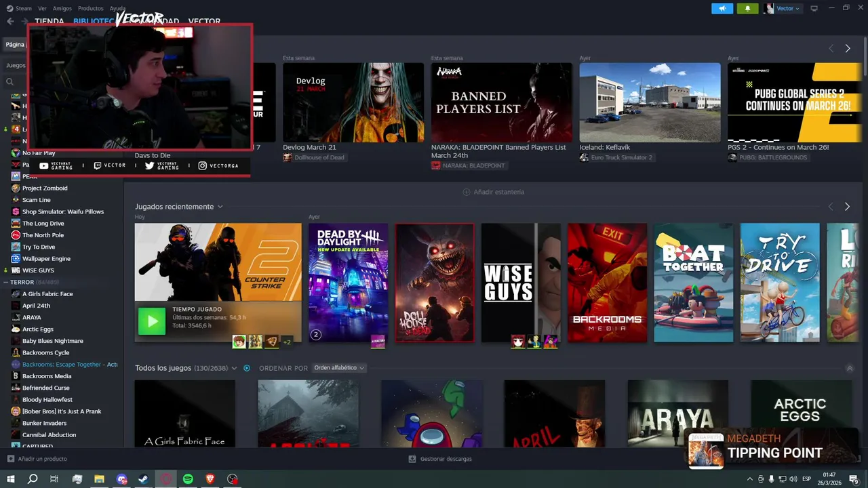Open the Ver menu
The height and width of the screenshot is (488, 868).
click(42, 8)
